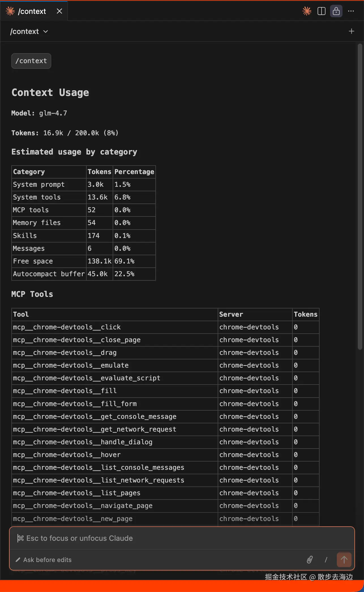Click the Server column header in MCP Tools
364x592 pixels.
[231, 314]
